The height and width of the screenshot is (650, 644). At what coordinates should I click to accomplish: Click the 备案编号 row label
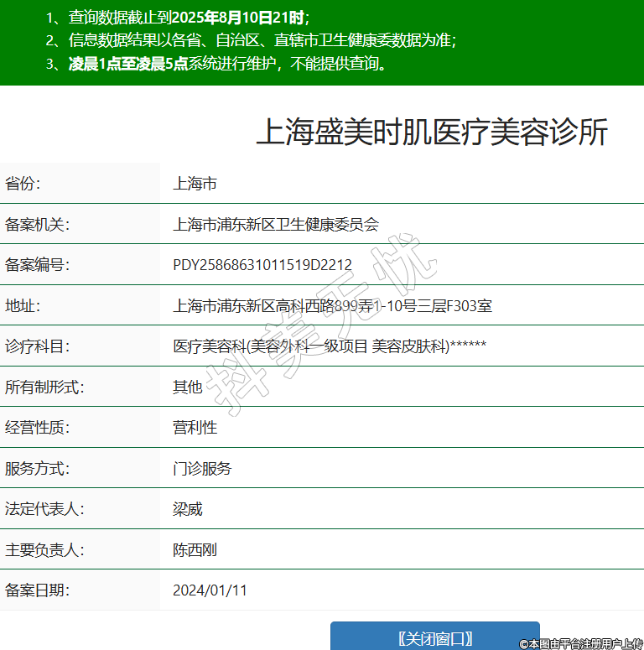(38, 265)
